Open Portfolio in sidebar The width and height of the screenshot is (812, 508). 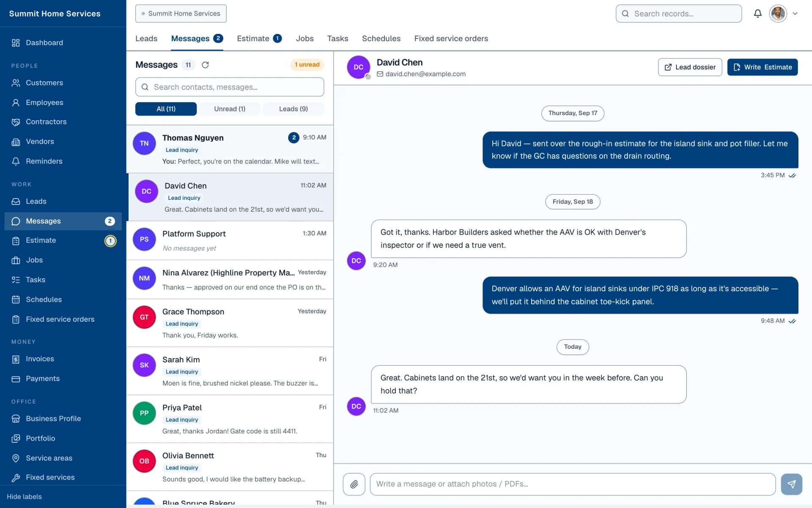coord(63,438)
